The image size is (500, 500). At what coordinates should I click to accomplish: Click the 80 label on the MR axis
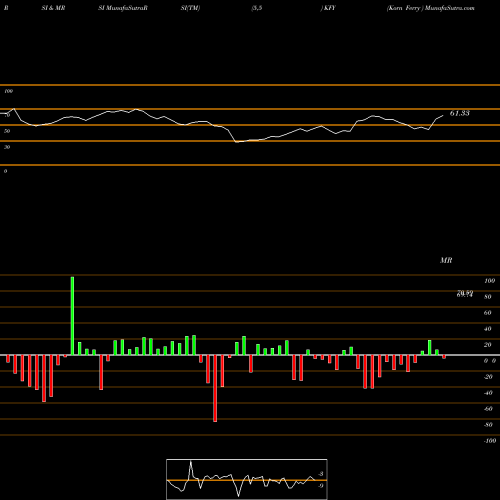point(487,297)
